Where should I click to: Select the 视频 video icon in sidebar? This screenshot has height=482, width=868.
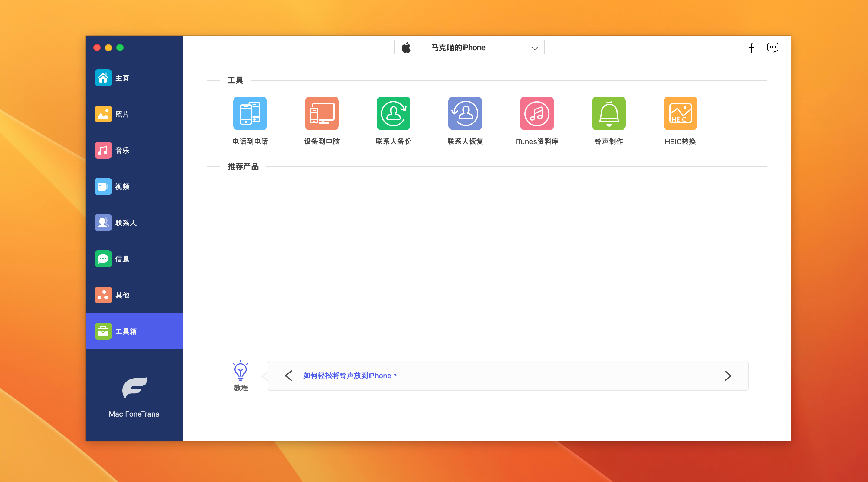[103, 186]
